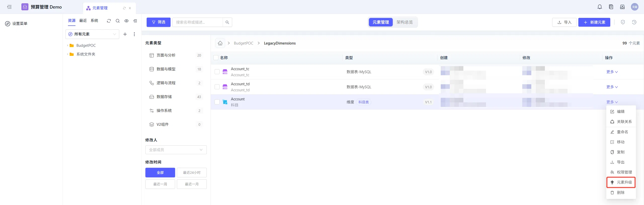Image resolution: width=644 pixels, height=205 pixels.
Task: Switch to the 最近 tab
Action: (x=83, y=21)
